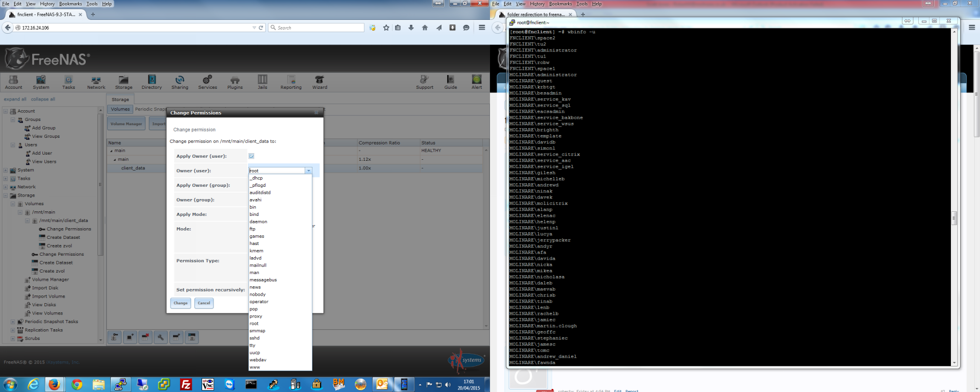This screenshot has width=980, height=392.
Task: Check the green Alert indicator
Action: 477,82
